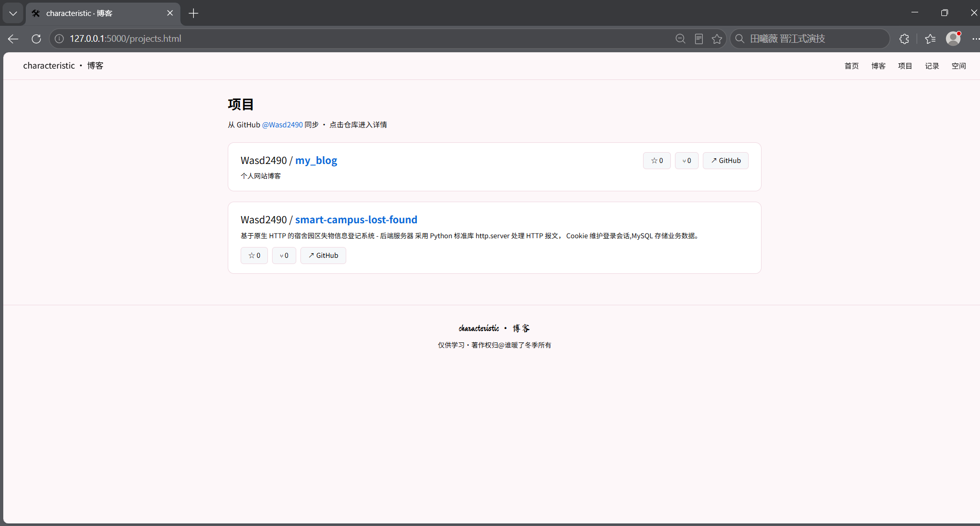Click fork count on smart-campus-lost-found card
The height and width of the screenshot is (526, 980).
click(284, 255)
